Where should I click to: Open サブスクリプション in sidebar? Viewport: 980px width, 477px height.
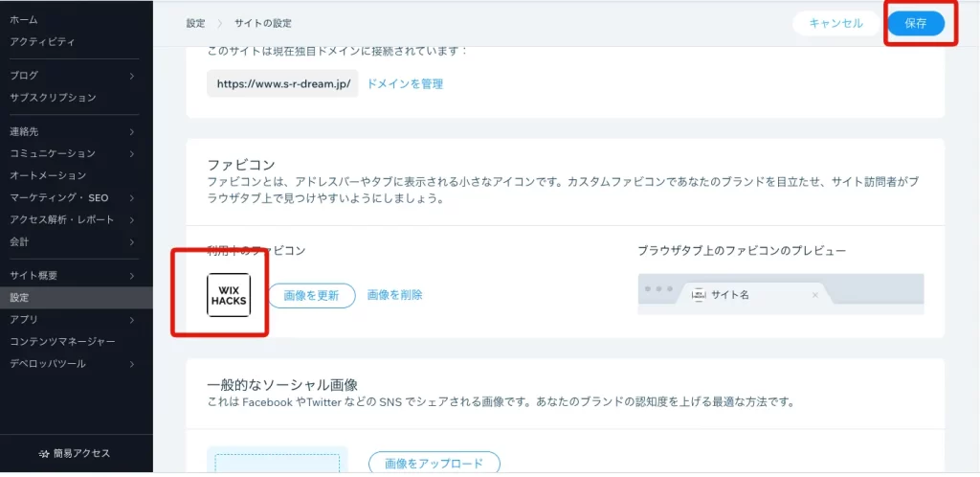[54, 98]
